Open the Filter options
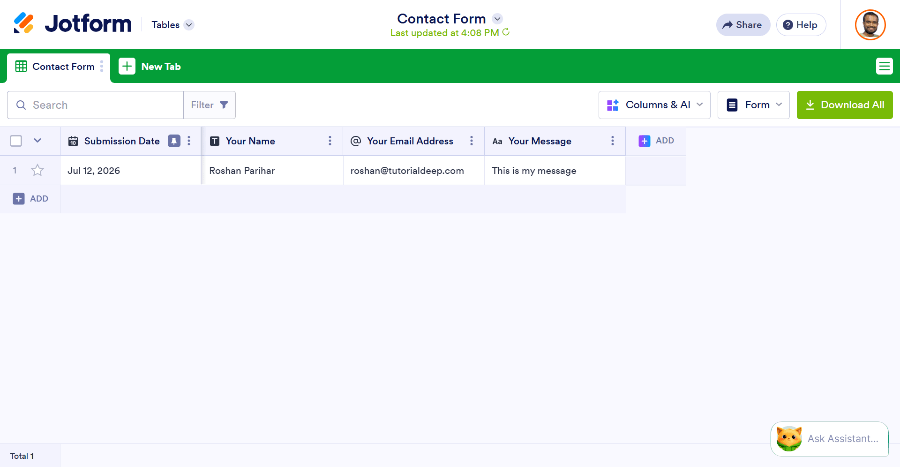 [x=210, y=105]
